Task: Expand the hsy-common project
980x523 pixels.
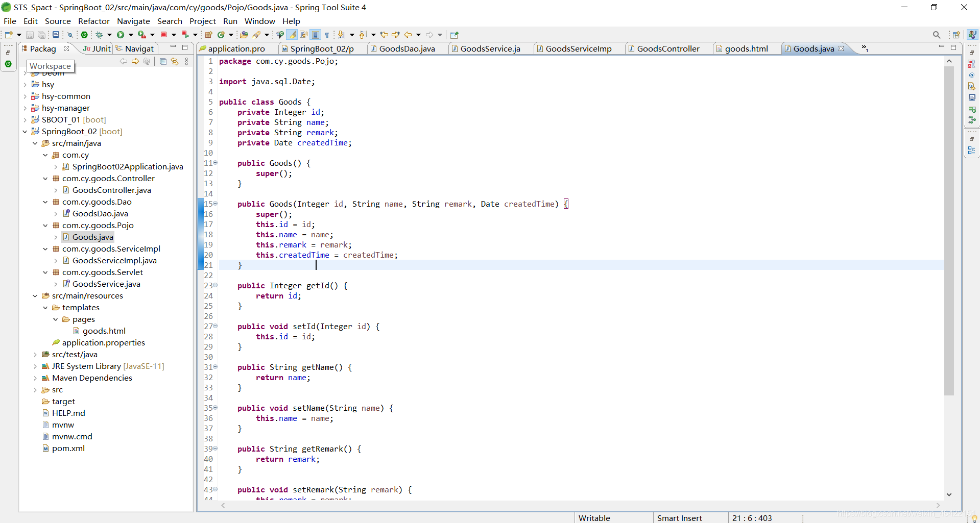Action: (25, 96)
